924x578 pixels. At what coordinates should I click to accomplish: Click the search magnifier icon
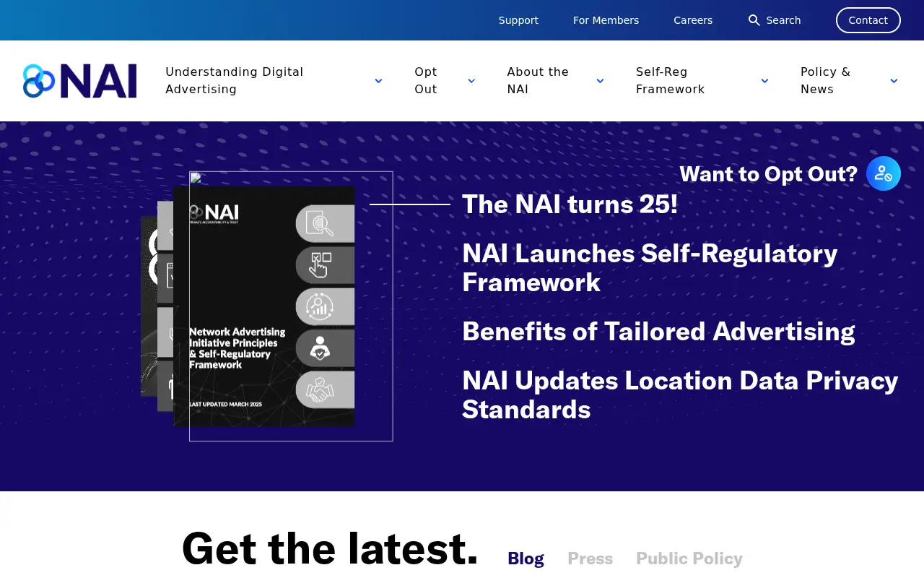pyautogui.click(x=754, y=20)
